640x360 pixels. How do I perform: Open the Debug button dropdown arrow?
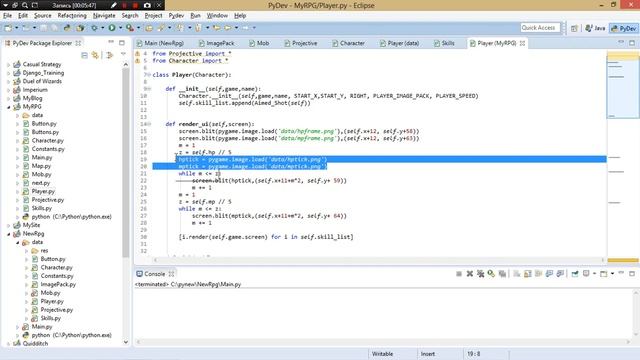(102, 28)
